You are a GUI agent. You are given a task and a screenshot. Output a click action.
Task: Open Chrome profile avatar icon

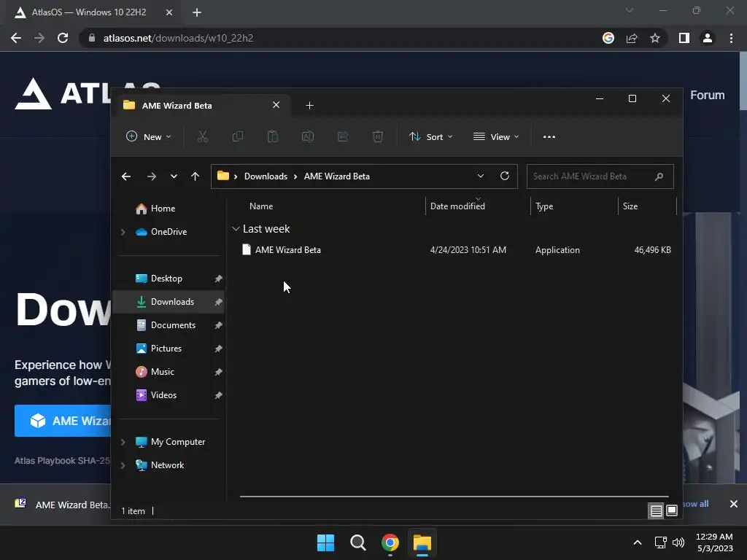click(x=708, y=38)
